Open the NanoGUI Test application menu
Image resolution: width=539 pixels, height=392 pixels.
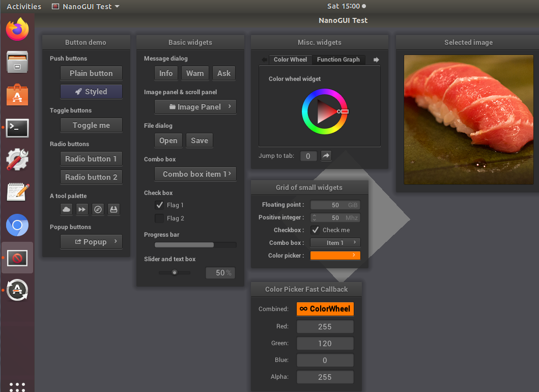pos(86,6)
